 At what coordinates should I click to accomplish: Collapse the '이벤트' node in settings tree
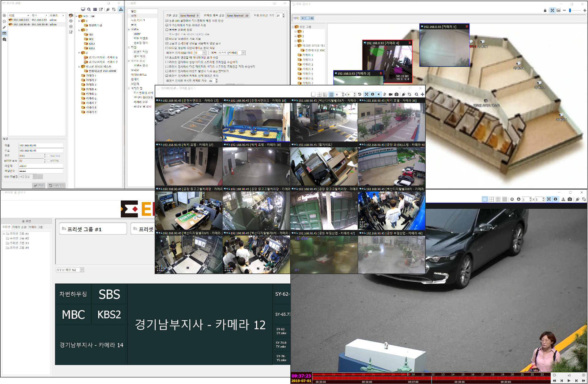click(129, 30)
